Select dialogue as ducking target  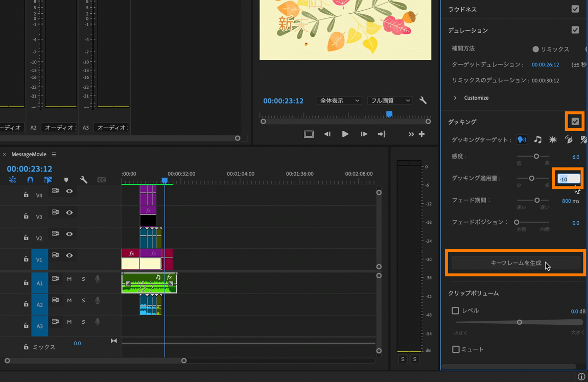pyautogui.click(x=522, y=140)
